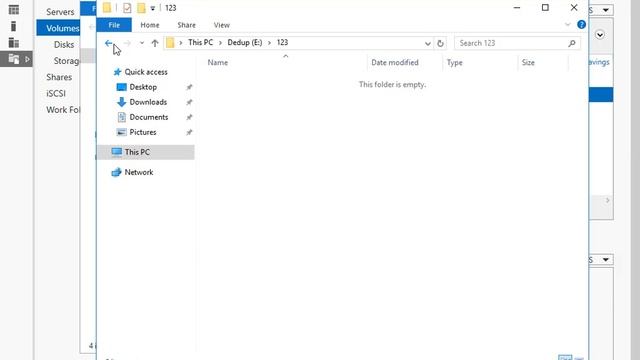Select Shares in Server Manager sidebar
Image resolution: width=640 pixels, height=360 pixels.
(x=59, y=77)
